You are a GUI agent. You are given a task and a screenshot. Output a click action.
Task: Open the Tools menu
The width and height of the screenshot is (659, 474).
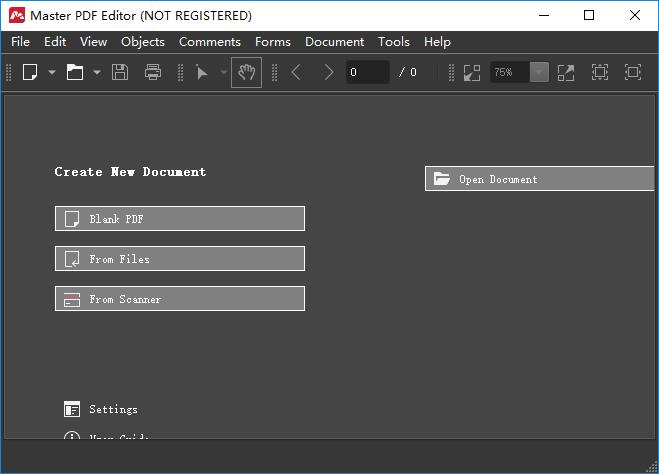coord(394,42)
